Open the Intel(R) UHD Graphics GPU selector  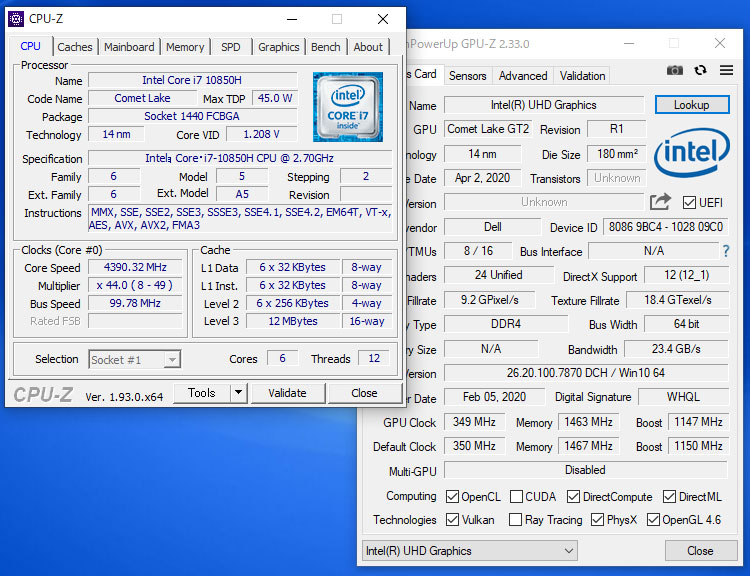(470, 551)
